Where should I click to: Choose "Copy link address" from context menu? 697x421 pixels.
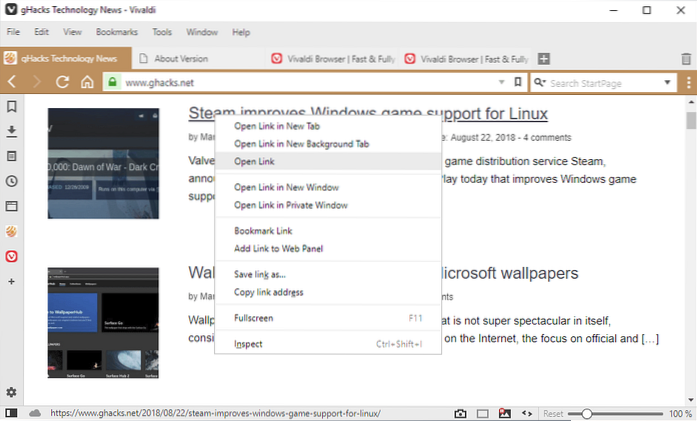268,292
